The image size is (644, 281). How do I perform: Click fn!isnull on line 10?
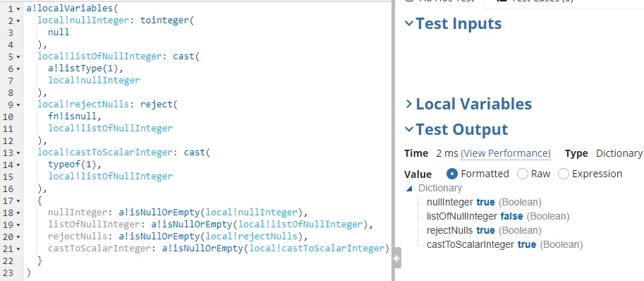click(72, 116)
